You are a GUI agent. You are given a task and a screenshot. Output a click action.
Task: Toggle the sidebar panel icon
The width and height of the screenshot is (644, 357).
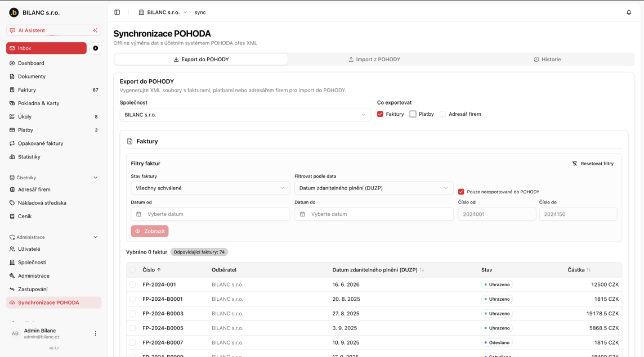click(117, 12)
